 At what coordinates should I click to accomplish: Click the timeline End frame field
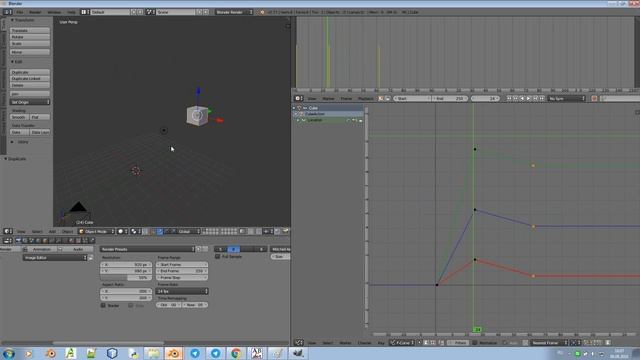tap(450, 98)
